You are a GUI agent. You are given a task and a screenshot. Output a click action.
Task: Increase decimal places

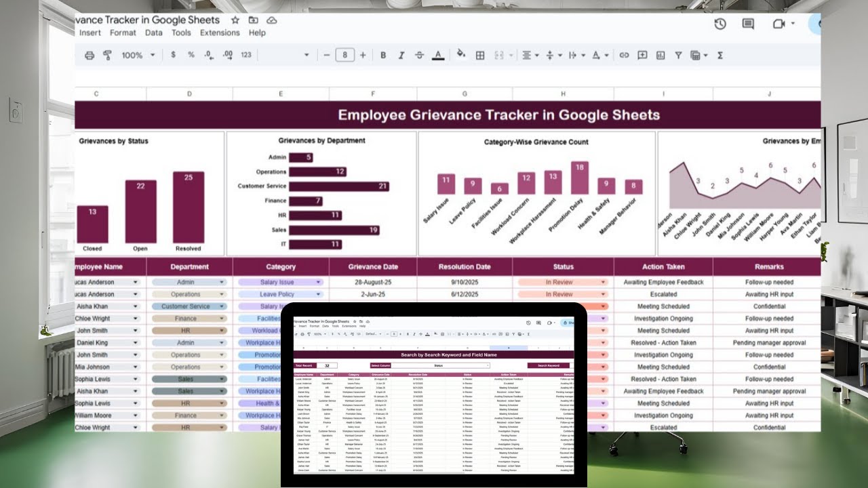[228, 55]
